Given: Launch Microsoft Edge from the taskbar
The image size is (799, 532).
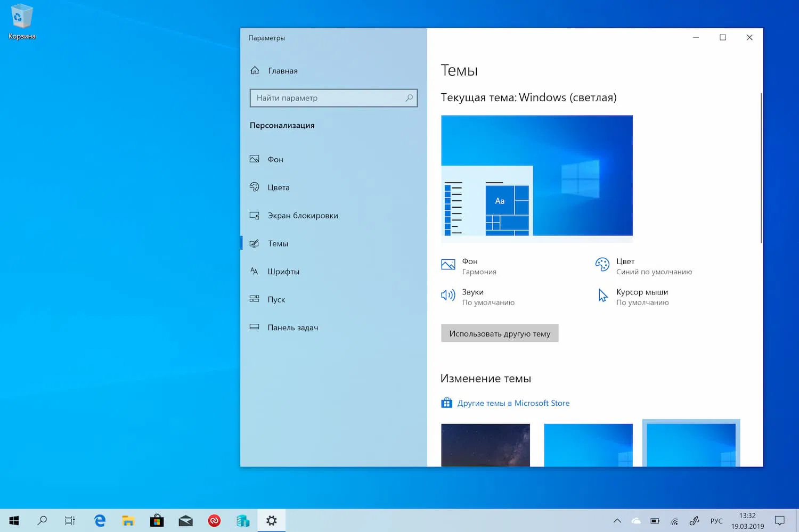Looking at the screenshot, I should point(99,520).
